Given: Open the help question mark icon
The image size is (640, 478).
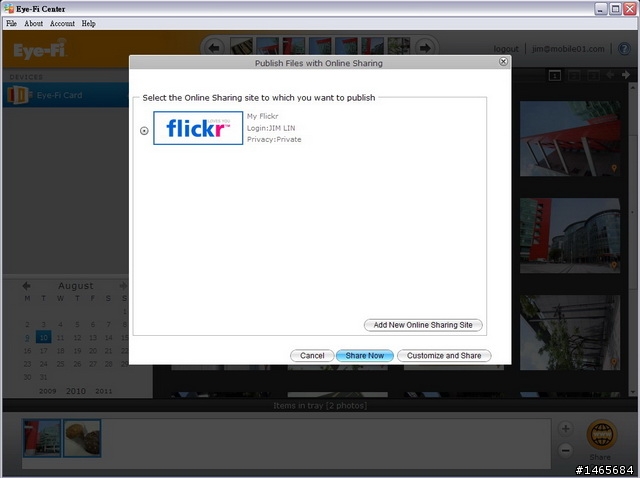Looking at the screenshot, I should tap(624, 49).
